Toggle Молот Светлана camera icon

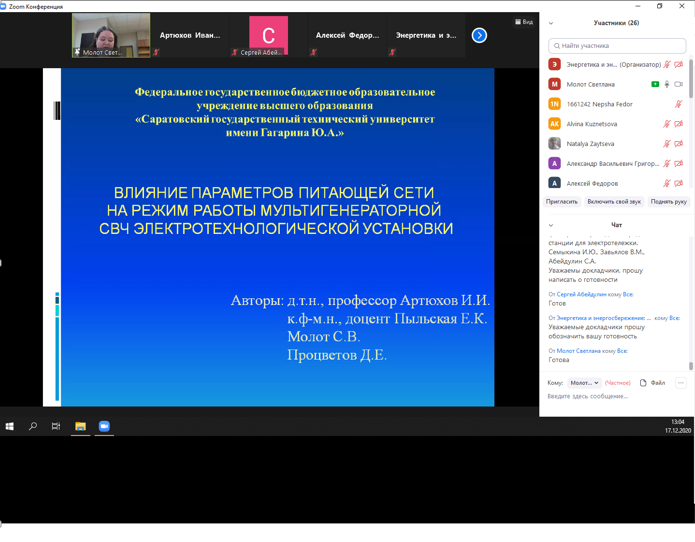679,85
